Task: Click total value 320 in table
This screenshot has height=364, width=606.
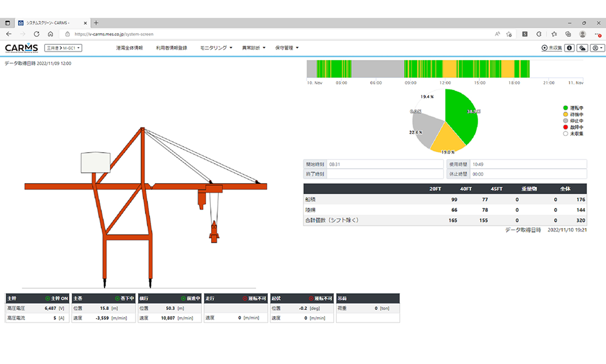Action: [581, 220]
